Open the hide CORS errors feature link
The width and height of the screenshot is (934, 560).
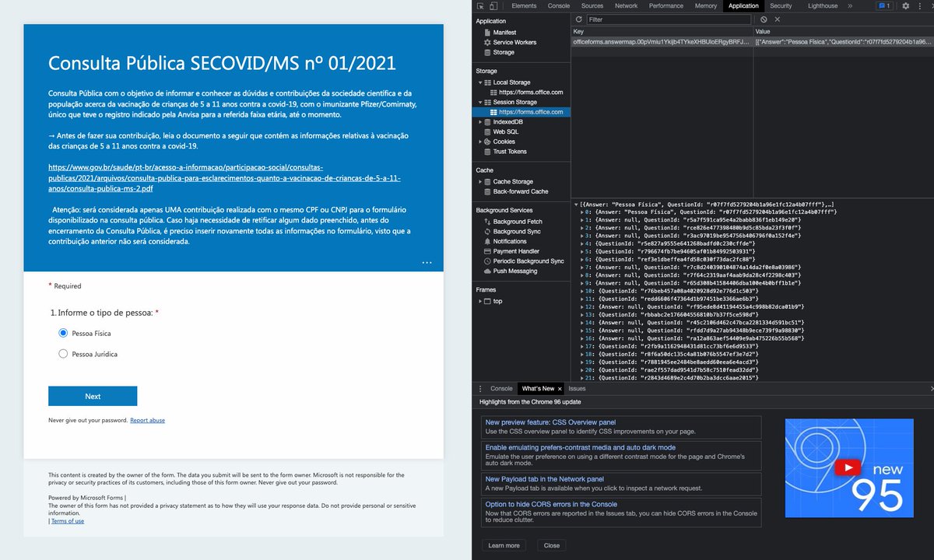551,504
